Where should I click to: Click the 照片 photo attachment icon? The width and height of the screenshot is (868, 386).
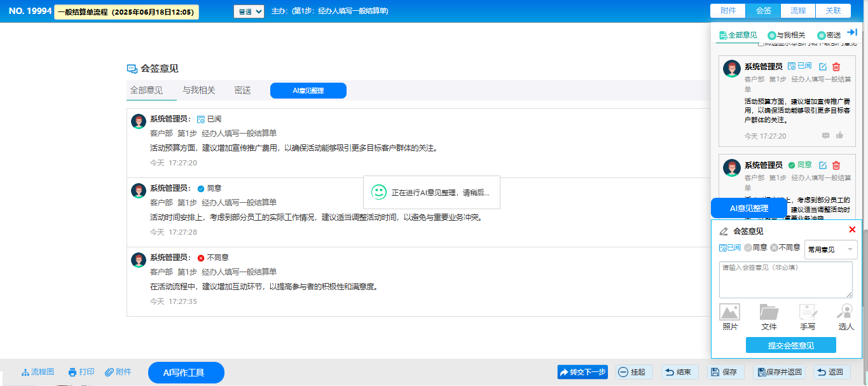(x=729, y=312)
